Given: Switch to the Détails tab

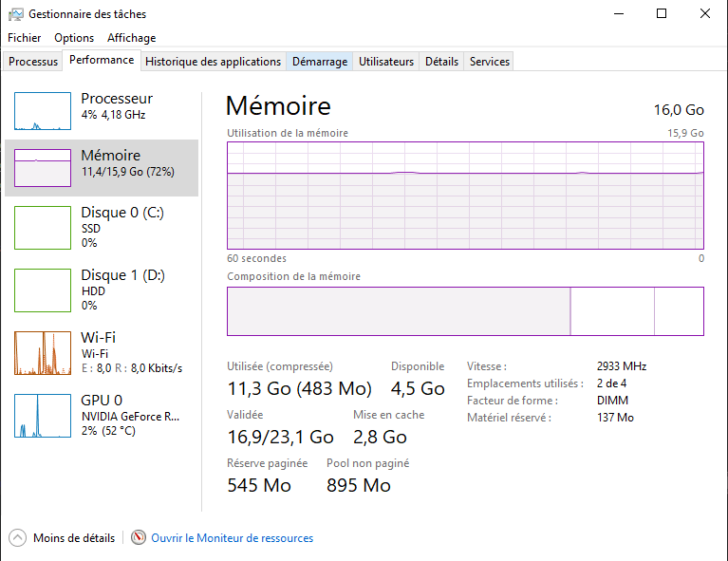Looking at the screenshot, I should pyautogui.click(x=441, y=62).
